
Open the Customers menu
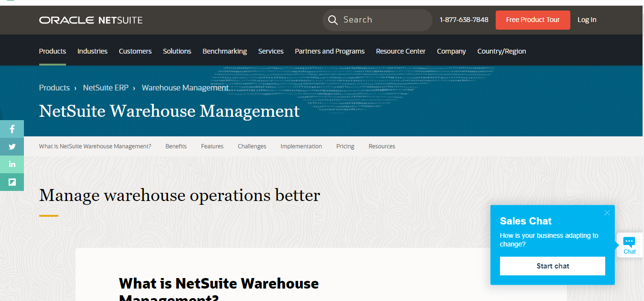click(x=135, y=51)
